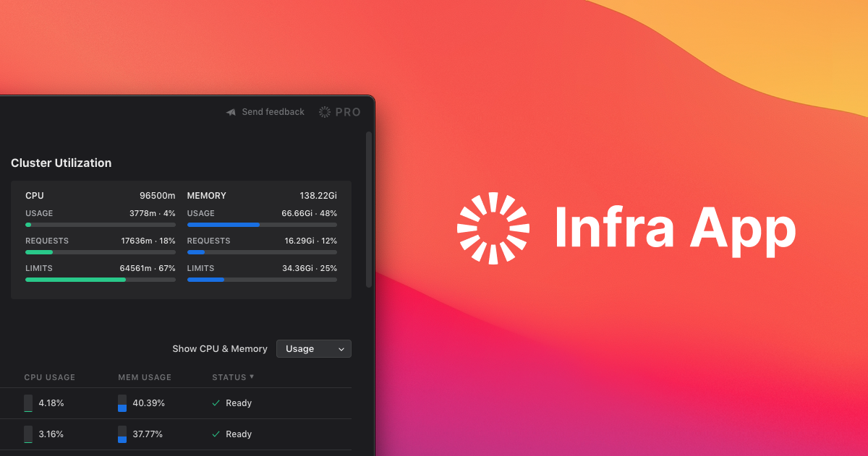Click the CPU usage value 3778m · 4%
The width and height of the screenshot is (868, 456).
point(152,214)
